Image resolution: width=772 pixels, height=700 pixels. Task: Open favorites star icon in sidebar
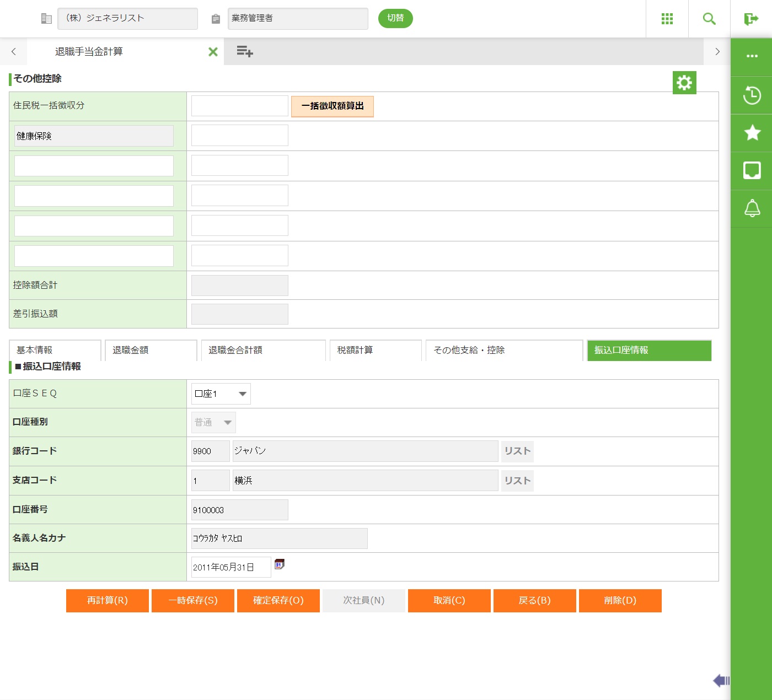coord(752,133)
